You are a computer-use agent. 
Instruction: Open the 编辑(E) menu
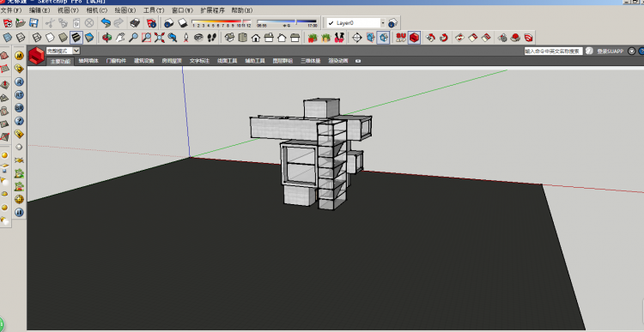tap(39, 10)
